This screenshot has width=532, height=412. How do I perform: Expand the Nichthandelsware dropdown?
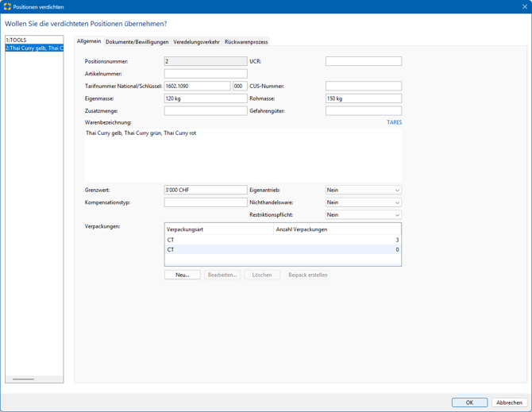pos(364,202)
